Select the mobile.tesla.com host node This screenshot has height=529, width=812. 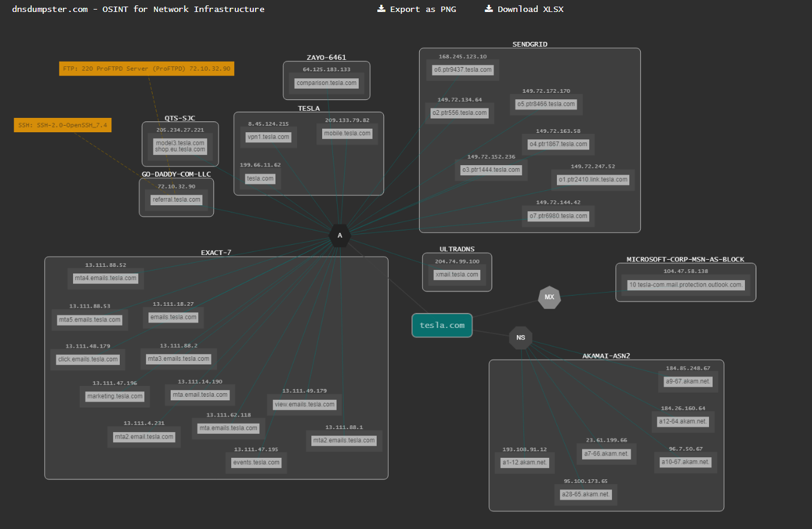pyautogui.click(x=347, y=133)
